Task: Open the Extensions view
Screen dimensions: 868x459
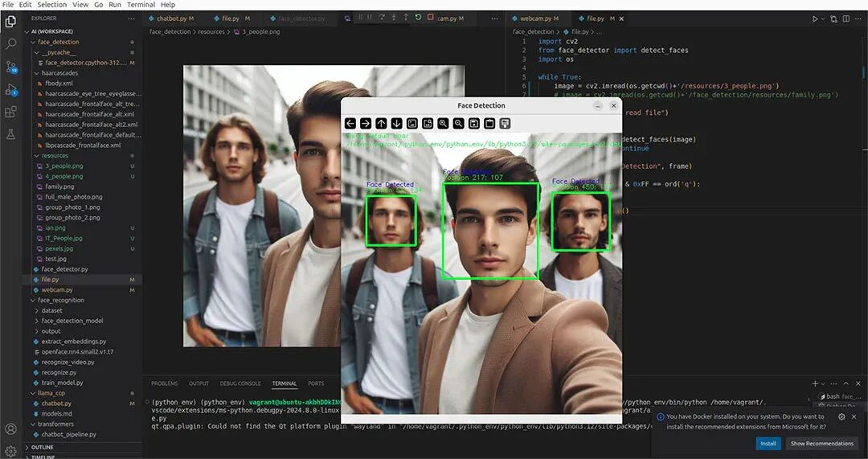Action: (10, 112)
